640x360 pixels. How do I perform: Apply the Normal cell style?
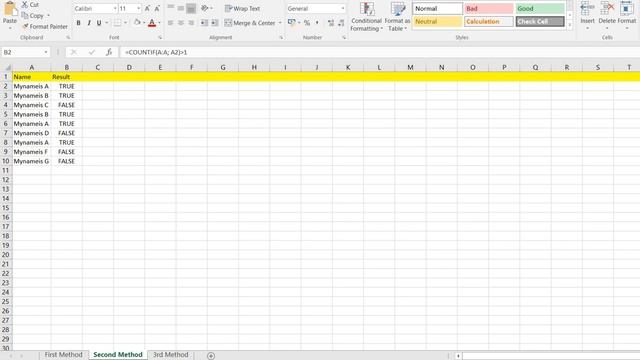(x=438, y=9)
